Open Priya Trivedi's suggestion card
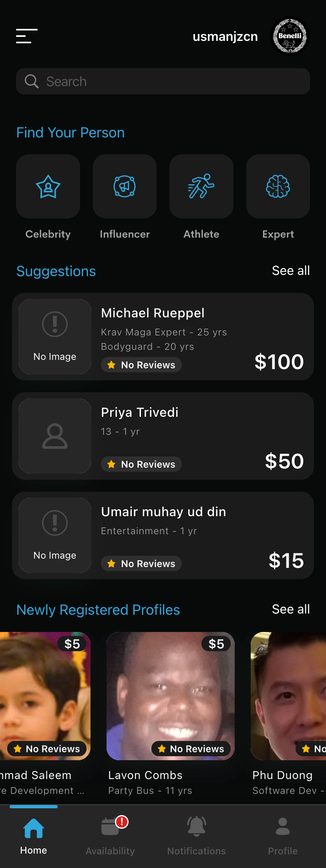 163,436
